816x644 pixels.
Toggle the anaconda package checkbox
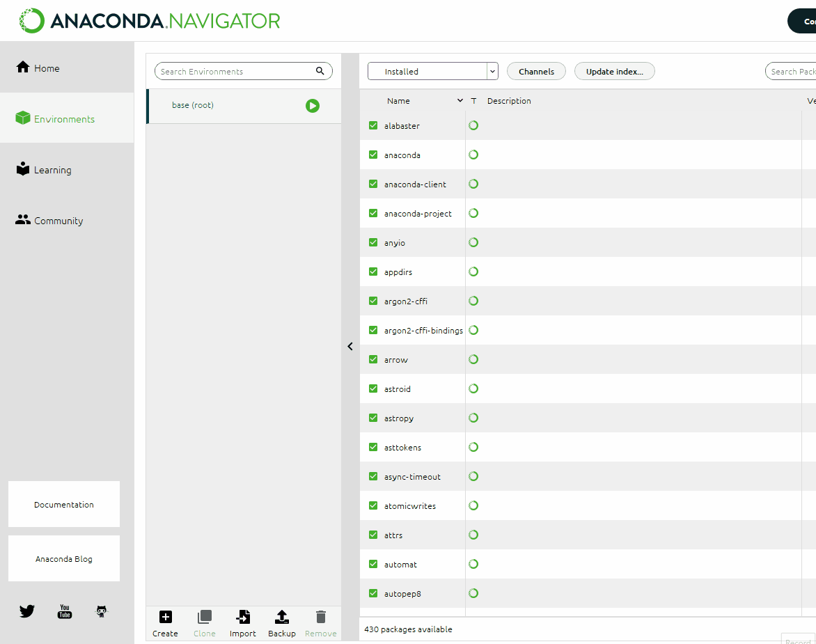point(373,155)
